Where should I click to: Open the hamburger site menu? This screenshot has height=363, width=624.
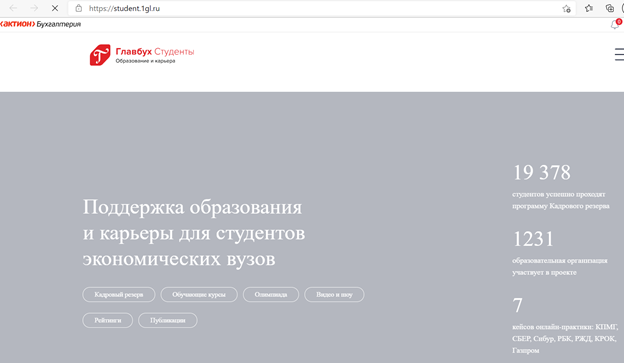[619, 55]
